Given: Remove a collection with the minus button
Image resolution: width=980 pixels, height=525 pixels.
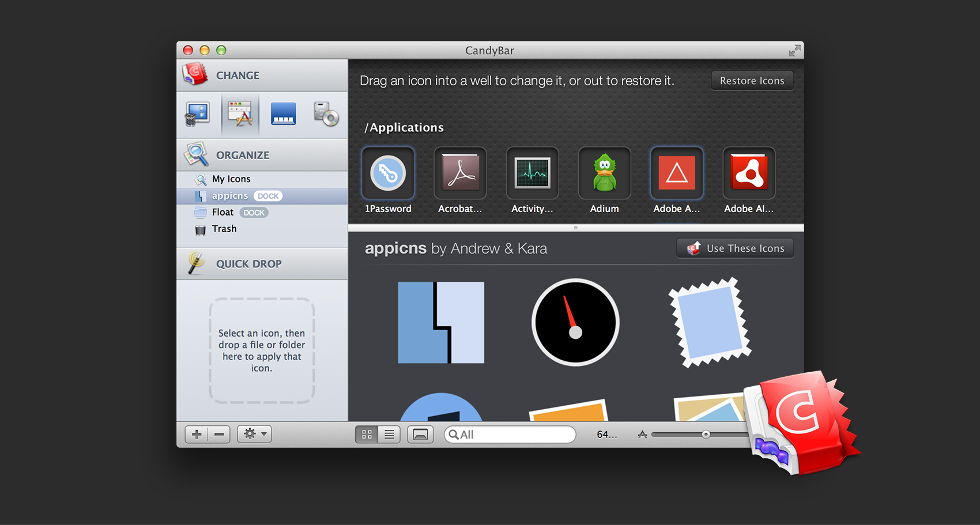Looking at the screenshot, I should coord(219,435).
